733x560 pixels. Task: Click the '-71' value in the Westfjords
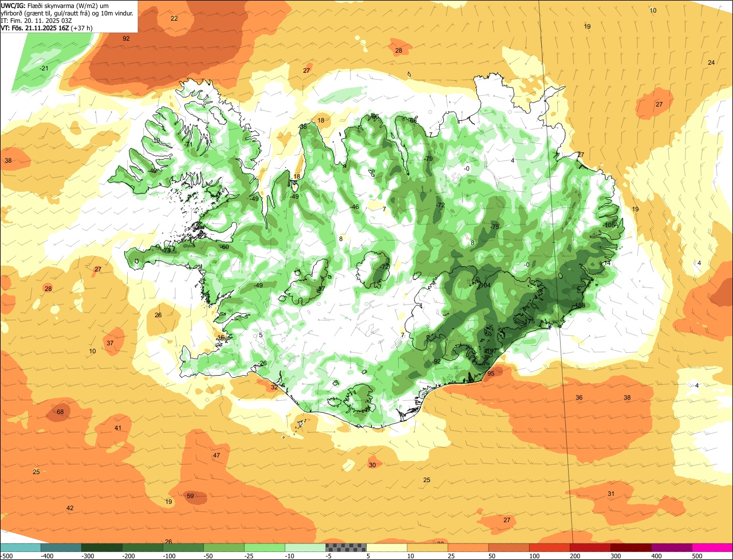coord(187,144)
